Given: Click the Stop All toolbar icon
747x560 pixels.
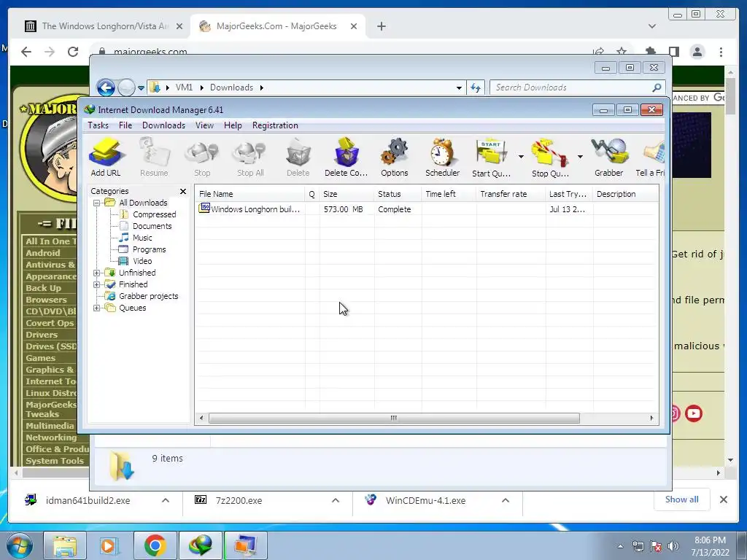Looking at the screenshot, I should [x=250, y=157].
